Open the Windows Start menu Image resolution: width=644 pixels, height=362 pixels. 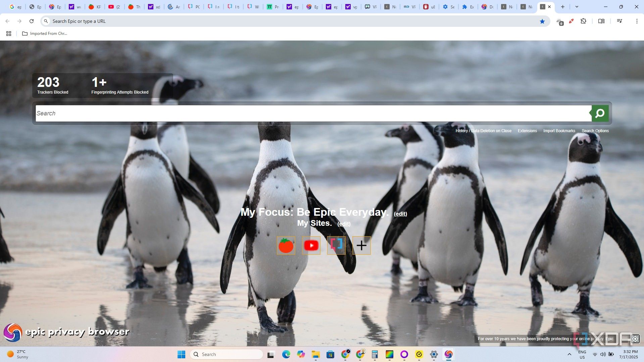(x=181, y=354)
